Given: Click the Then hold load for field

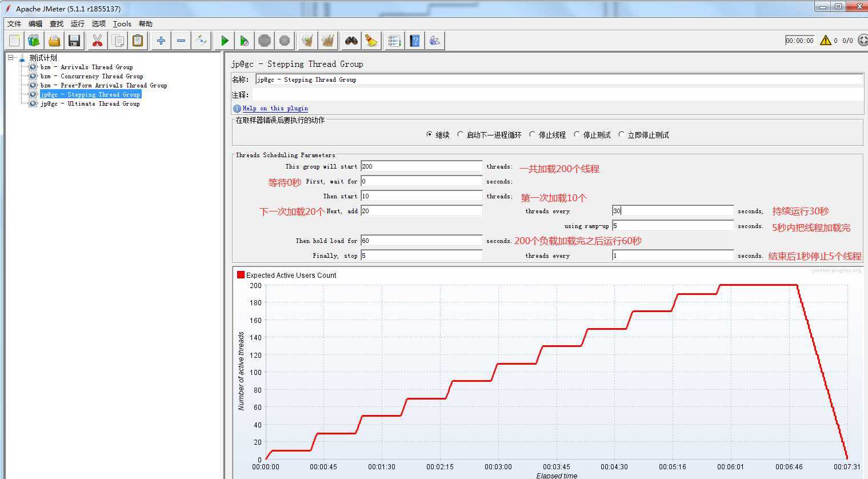Looking at the screenshot, I should tap(422, 241).
